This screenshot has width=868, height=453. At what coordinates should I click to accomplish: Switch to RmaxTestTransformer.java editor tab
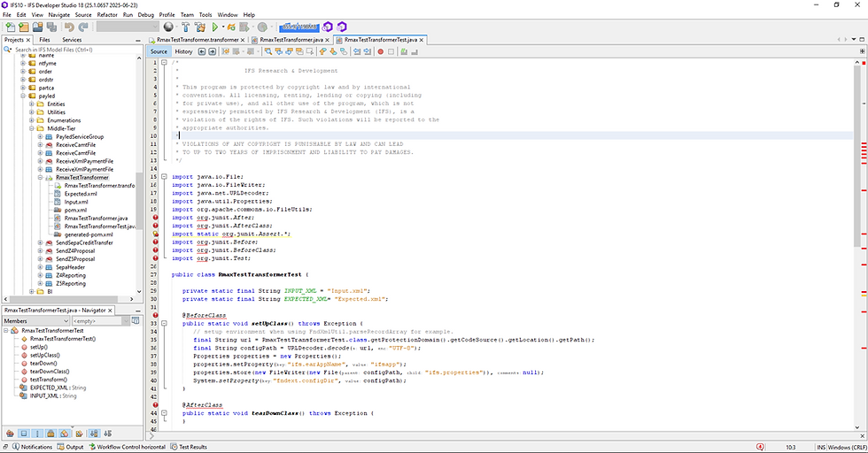click(291, 40)
